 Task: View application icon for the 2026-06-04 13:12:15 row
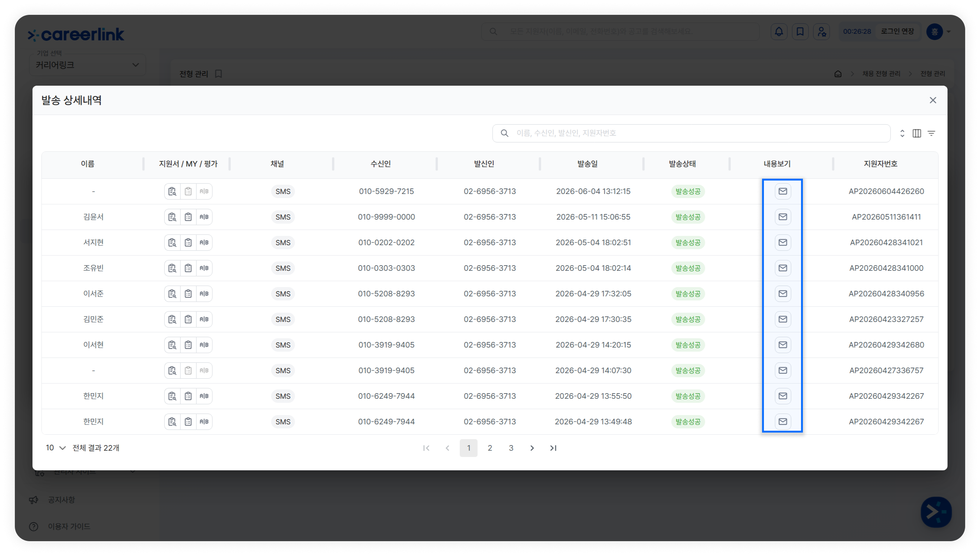(x=172, y=191)
